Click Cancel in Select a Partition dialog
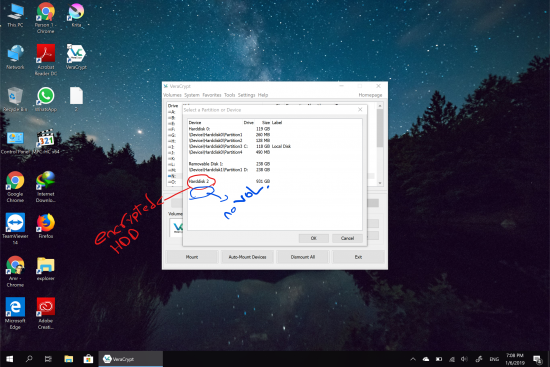 [x=347, y=238]
